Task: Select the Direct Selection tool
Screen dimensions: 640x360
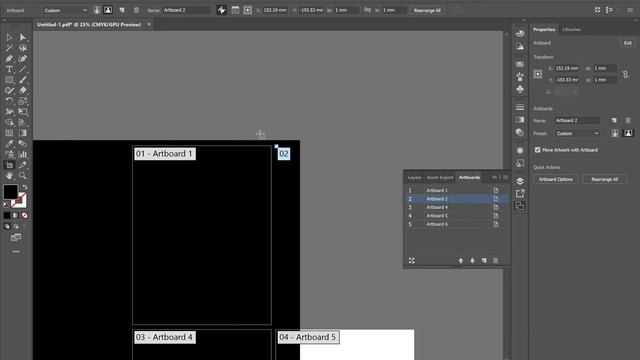Action: coord(23,38)
